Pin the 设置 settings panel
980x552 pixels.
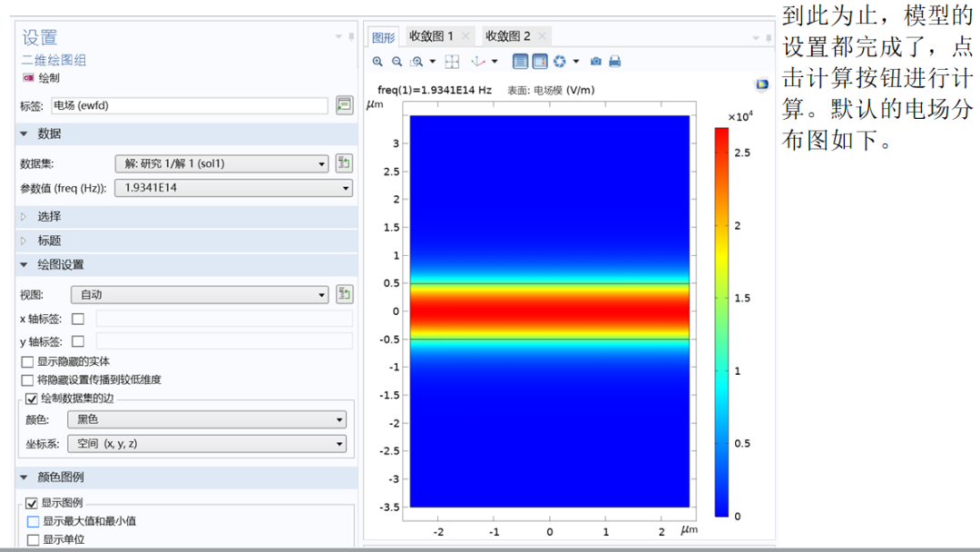click(351, 37)
